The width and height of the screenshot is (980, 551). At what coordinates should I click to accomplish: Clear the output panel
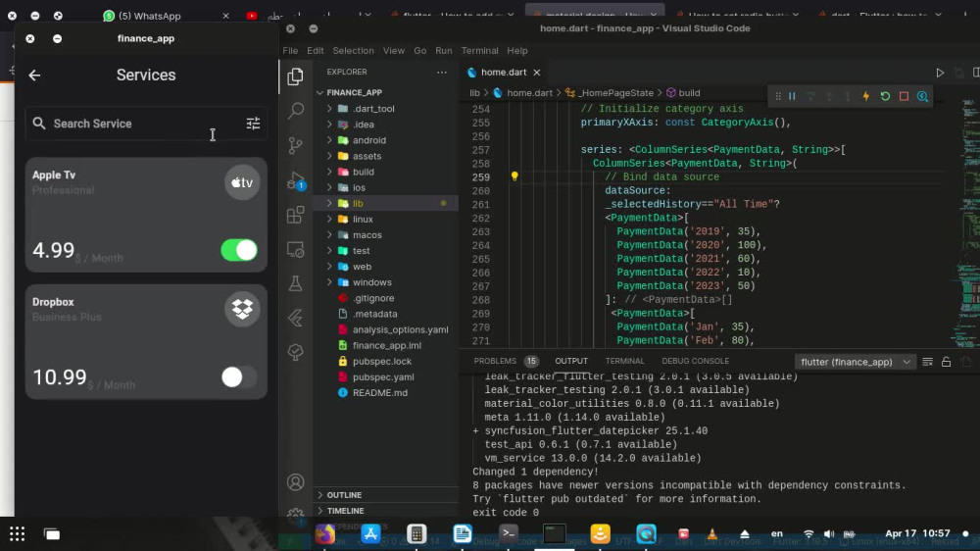927,362
